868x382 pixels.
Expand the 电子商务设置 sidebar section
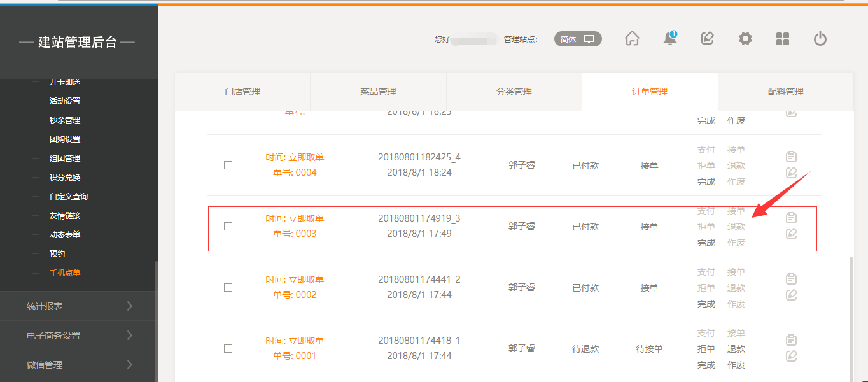(78, 336)
